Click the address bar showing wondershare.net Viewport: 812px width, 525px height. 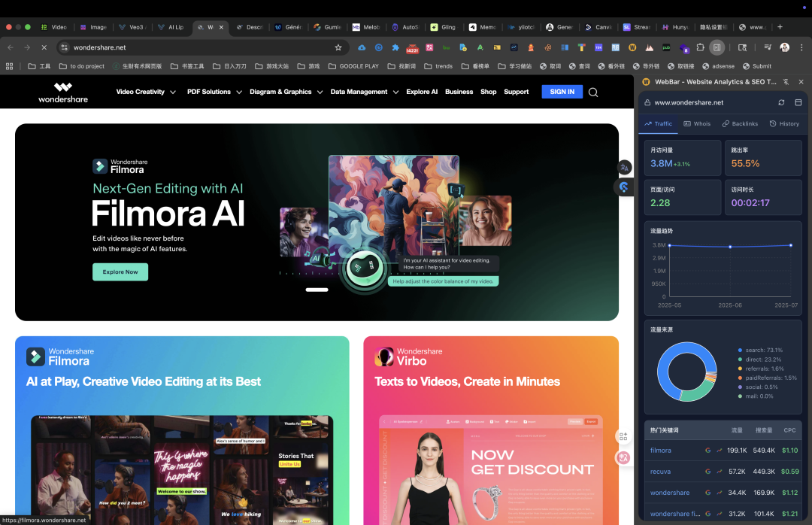click(202, 47)
